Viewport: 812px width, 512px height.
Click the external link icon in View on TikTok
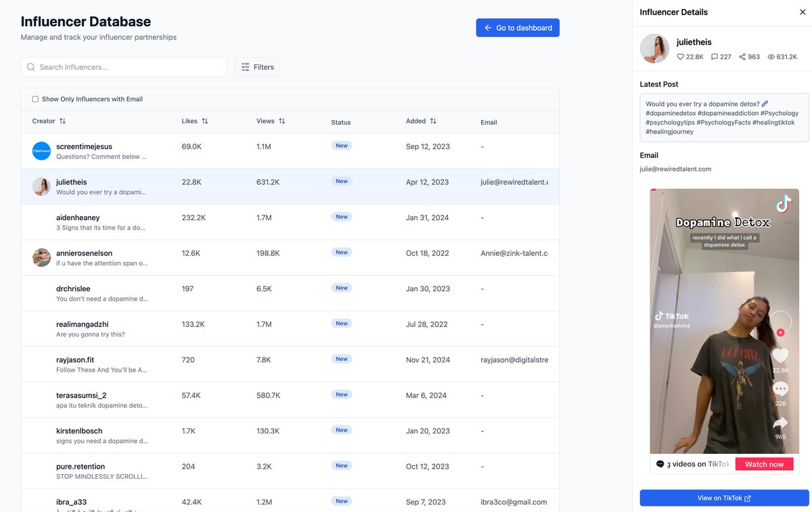pyautogui.click(x=747, y=498)
